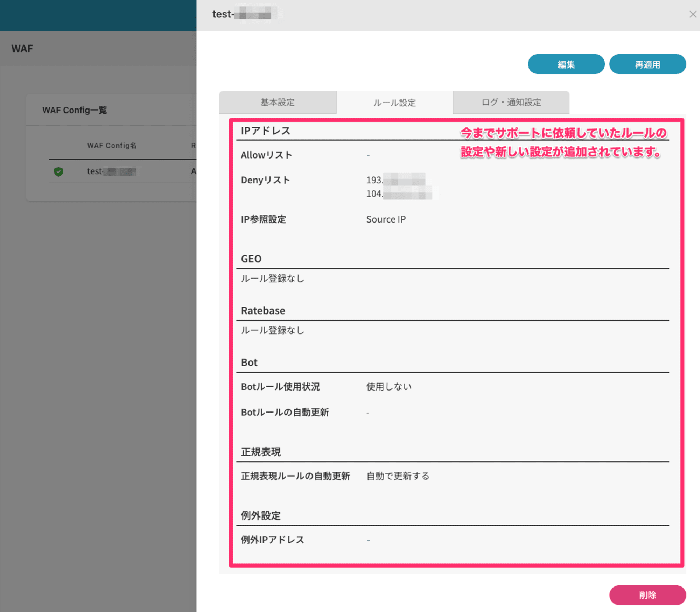Click the Ratebase section heading
700x612 pixels.
click(263, 311)
